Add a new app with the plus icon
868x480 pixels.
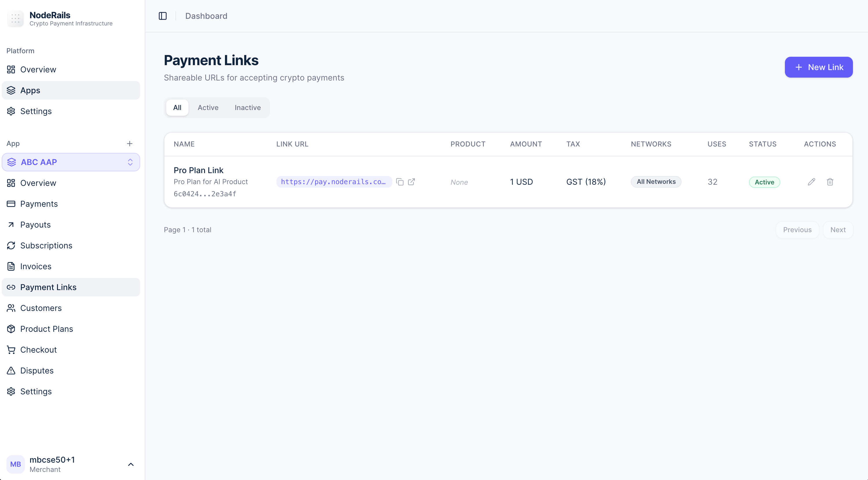[x=130, y=144]
